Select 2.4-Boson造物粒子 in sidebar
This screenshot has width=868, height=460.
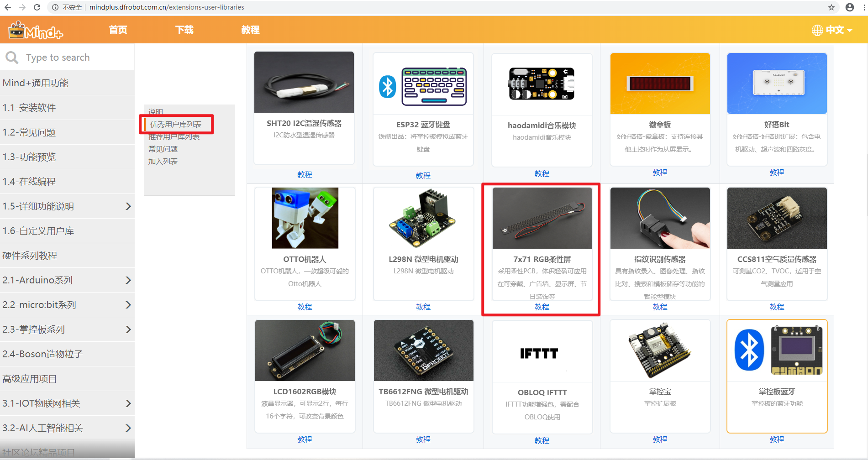click(x=67, y=354)
